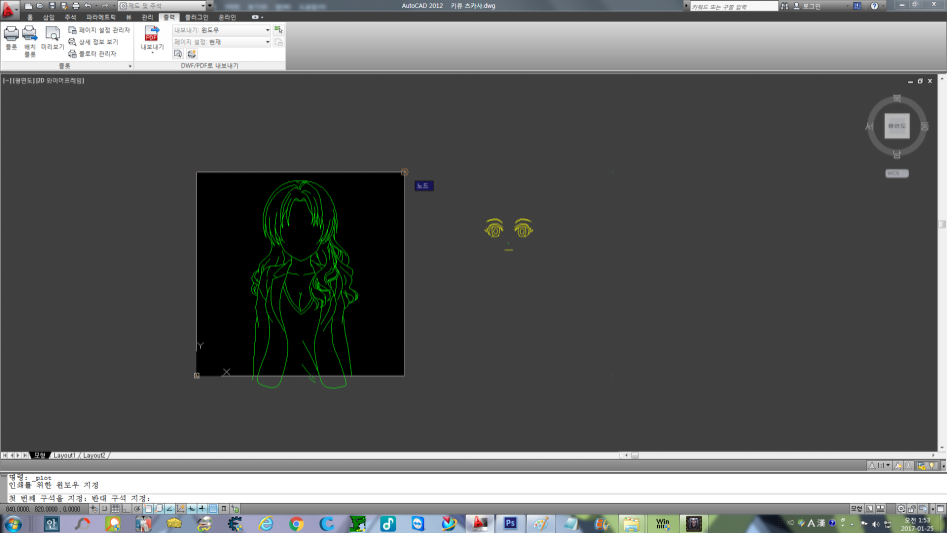The height and width of the screenshot is (533, 947).
Task: Click the export options icon beside preview
Action: pyautogui.click(x=191, y=54)
